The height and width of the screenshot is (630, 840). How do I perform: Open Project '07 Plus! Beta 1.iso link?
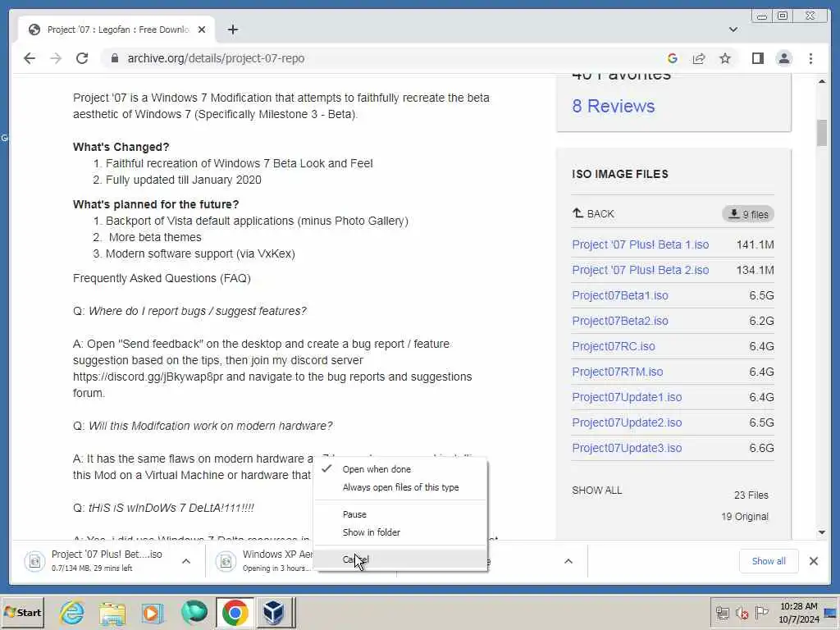pos(640,244)
